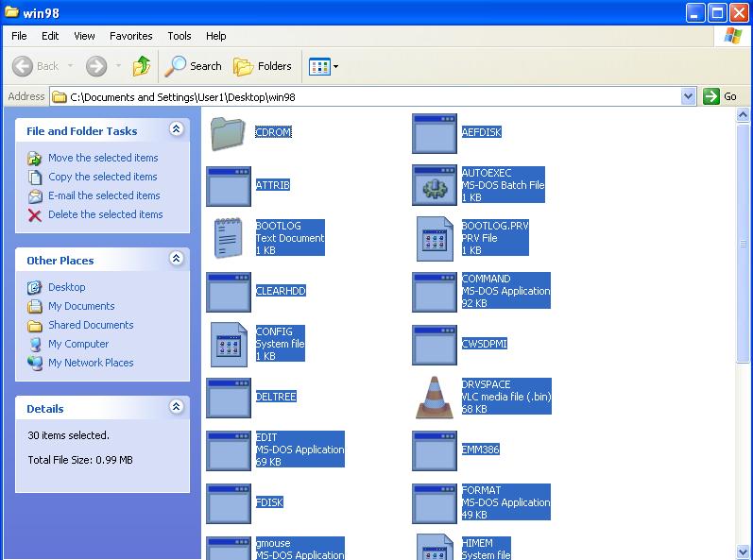Click the DRVSPACE VLC cone icon
753x560 pixels.
[x=434, y=398]
